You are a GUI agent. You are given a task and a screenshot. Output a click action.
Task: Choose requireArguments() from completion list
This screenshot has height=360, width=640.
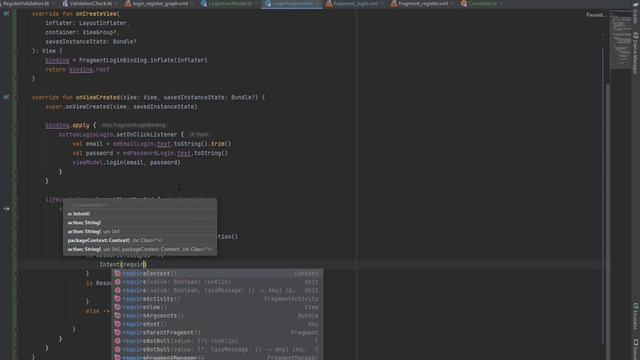(218, 316)
